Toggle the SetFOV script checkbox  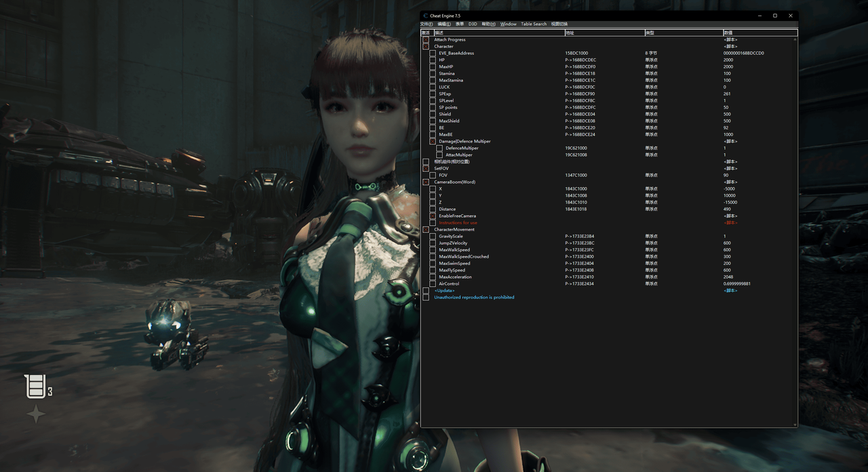coord(426,168)
